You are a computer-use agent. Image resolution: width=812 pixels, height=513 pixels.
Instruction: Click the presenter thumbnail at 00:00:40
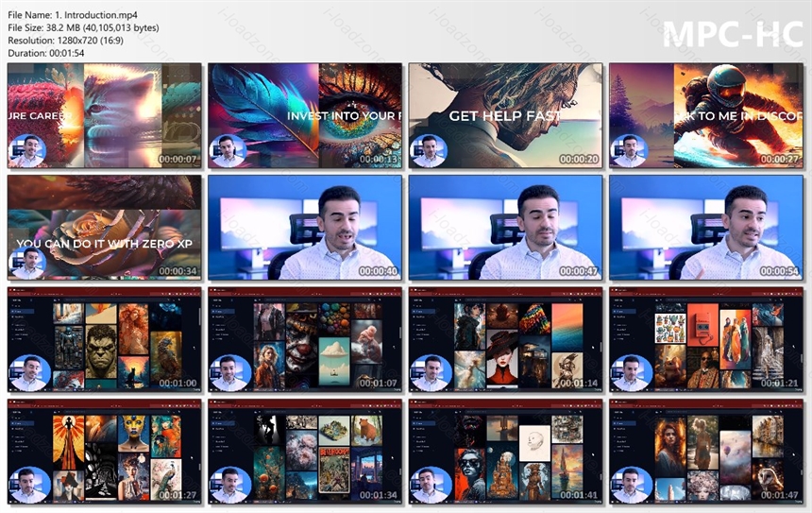click(x=305, y=228)
